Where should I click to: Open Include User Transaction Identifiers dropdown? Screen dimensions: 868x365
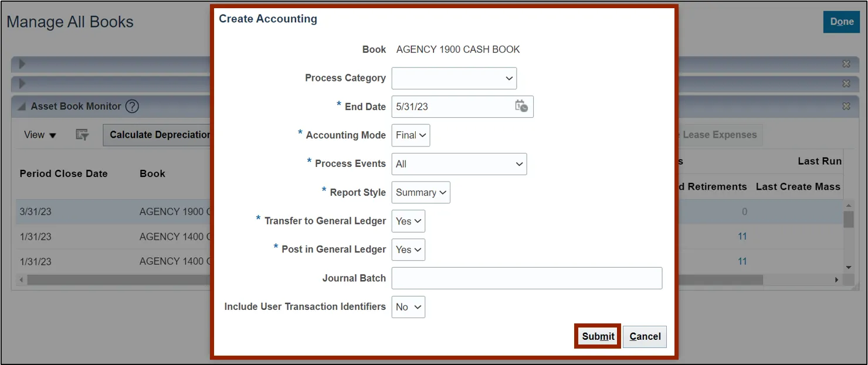tap(408, 307)
